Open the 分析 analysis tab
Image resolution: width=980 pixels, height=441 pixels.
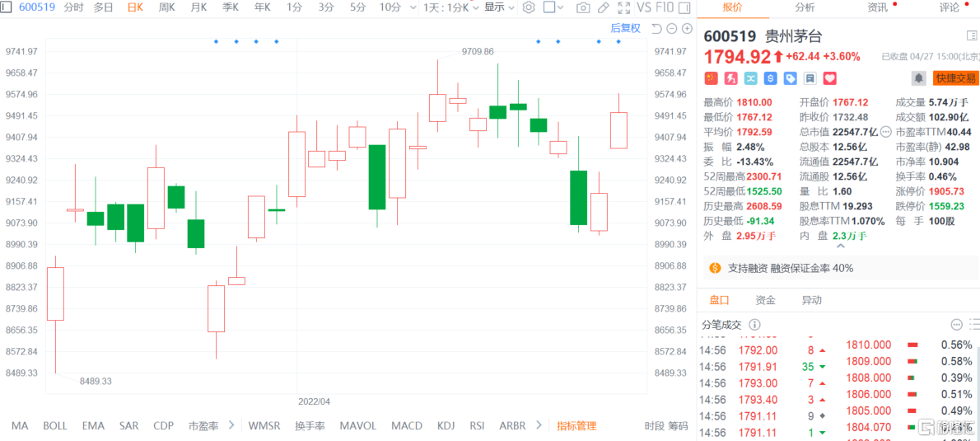click(x=805, y=7)
